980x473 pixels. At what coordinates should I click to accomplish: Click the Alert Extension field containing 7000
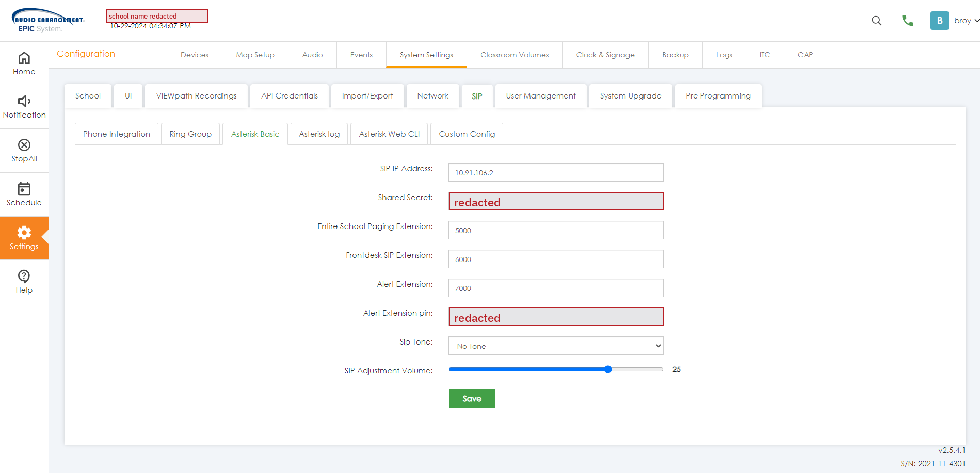[x=556, y=288]
